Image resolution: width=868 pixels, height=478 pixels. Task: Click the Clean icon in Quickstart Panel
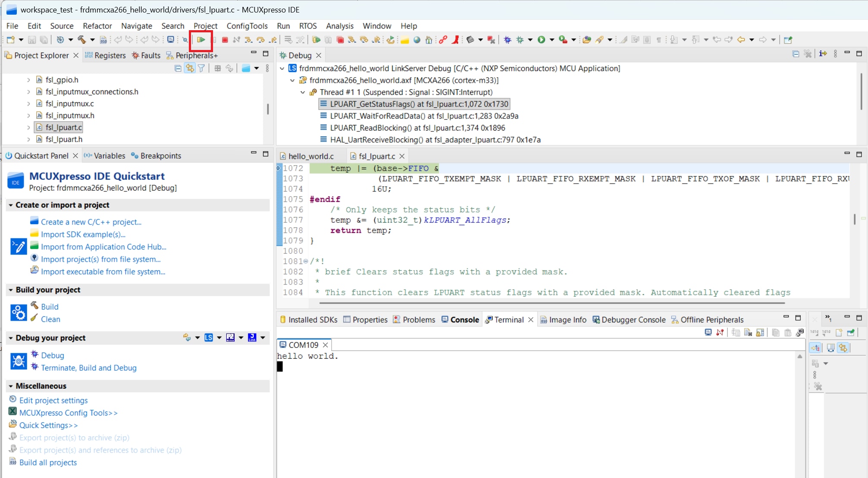click(x=34, y=319)
